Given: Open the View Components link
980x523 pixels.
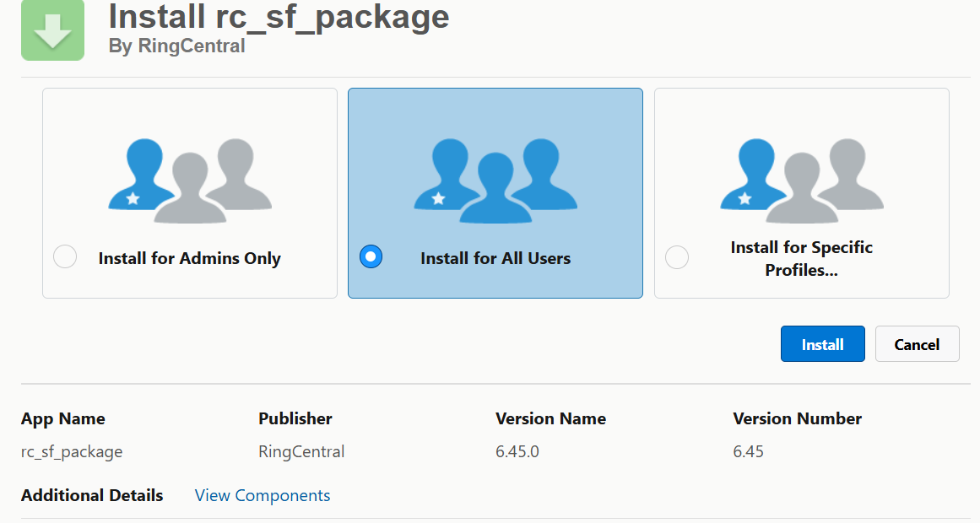Looking at the screenshot, I should tap(263, 496).
